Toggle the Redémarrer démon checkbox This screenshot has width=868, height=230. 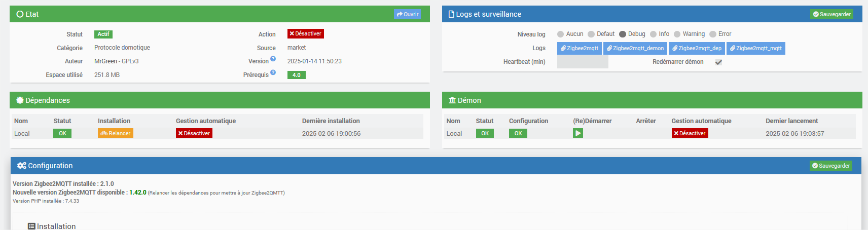pyautogui.click(x=718, y=62)
